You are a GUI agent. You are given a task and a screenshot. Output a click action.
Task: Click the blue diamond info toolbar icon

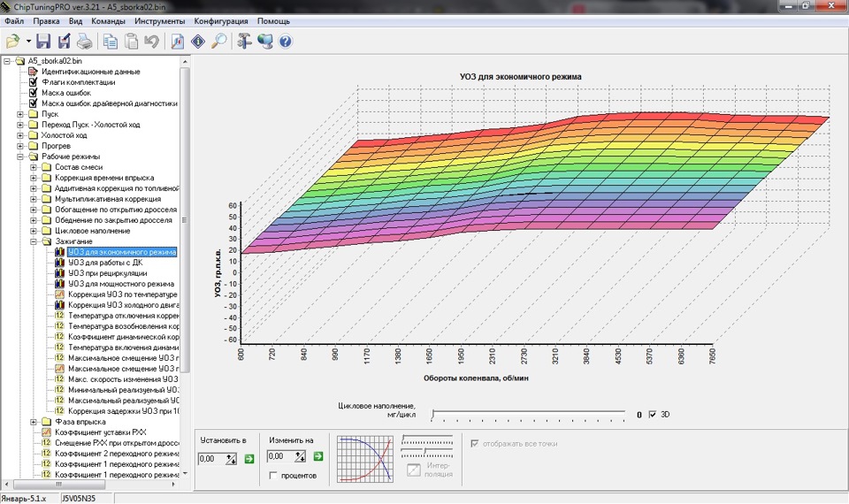[198, 42]
